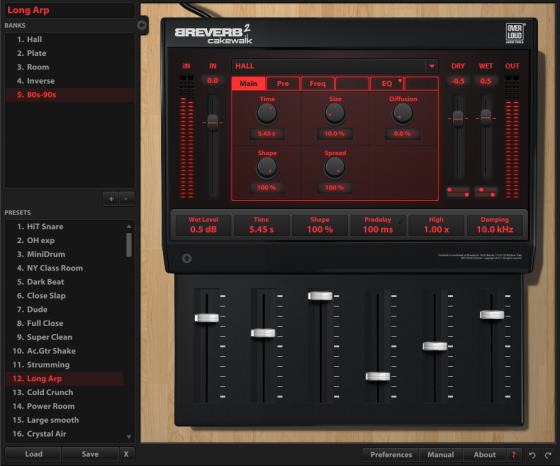560x466 pixels.
Task: Click the Time value 5.45 s field
Action: [267, 134]
